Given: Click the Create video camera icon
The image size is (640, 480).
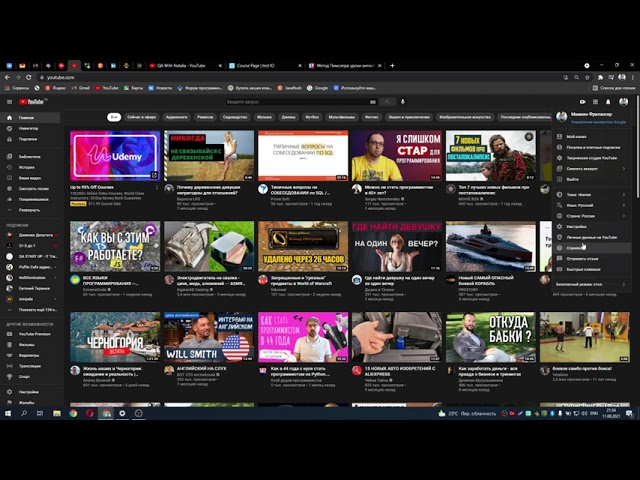Looking at the screenshot, I should [x=582, y=102].
